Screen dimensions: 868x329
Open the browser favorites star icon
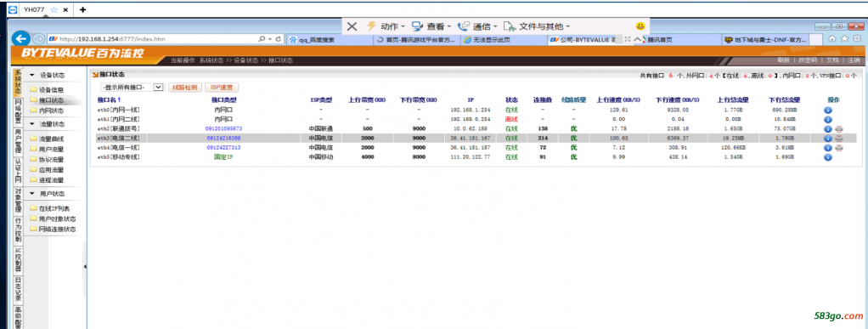[x=844, y=39]
